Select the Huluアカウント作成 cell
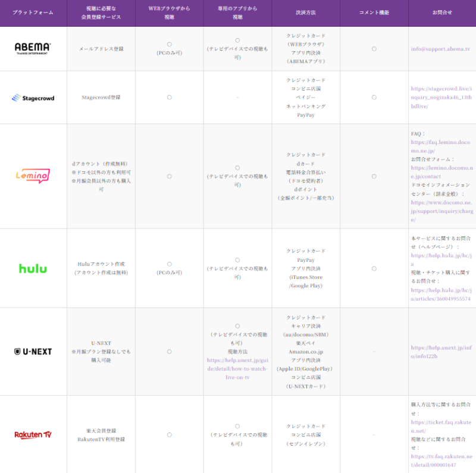This screenshot has height=473, width=476. pyautogui.click(x=101, y=268)
